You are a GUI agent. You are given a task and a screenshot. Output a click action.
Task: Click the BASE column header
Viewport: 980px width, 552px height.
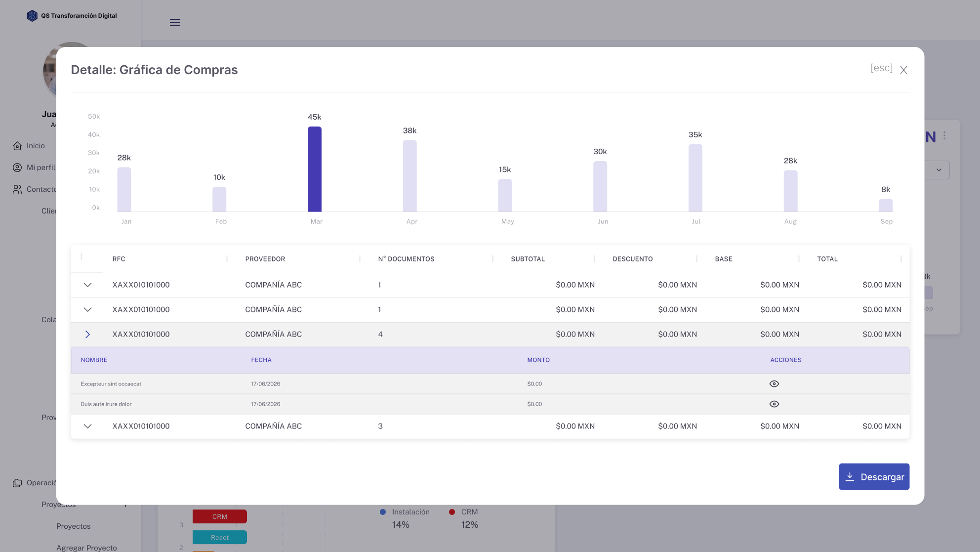(723, 259)
